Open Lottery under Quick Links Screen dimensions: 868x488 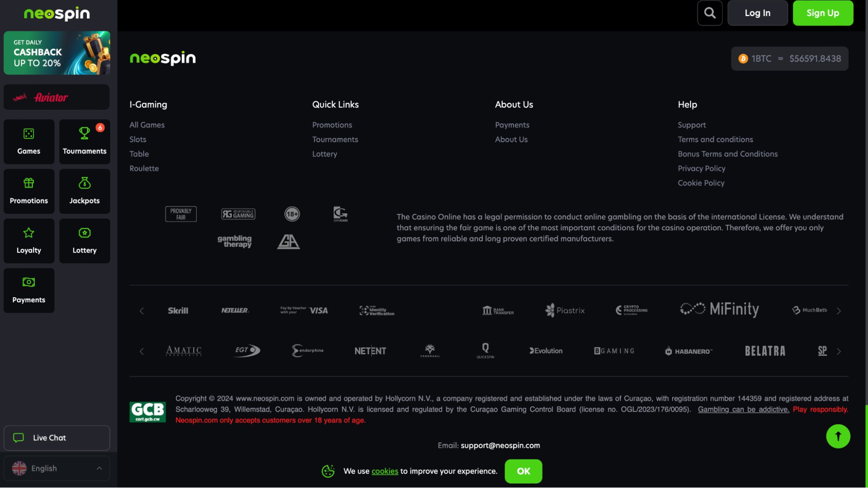click(x=324, y=154)
